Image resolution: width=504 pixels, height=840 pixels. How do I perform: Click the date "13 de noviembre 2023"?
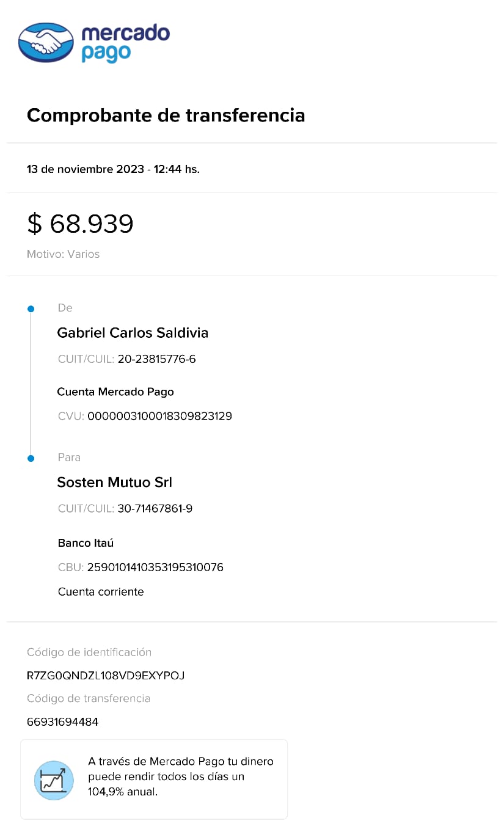pos(85,169)
